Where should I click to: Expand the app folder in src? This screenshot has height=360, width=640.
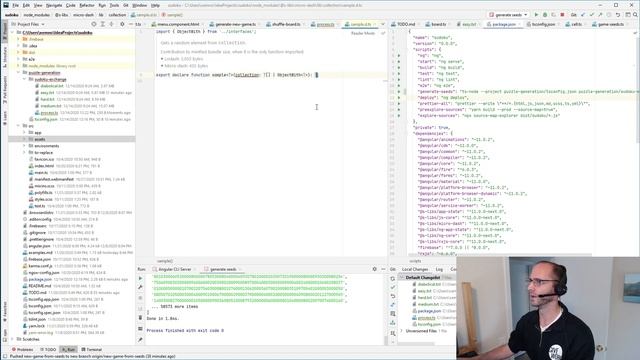click(24, 133)
